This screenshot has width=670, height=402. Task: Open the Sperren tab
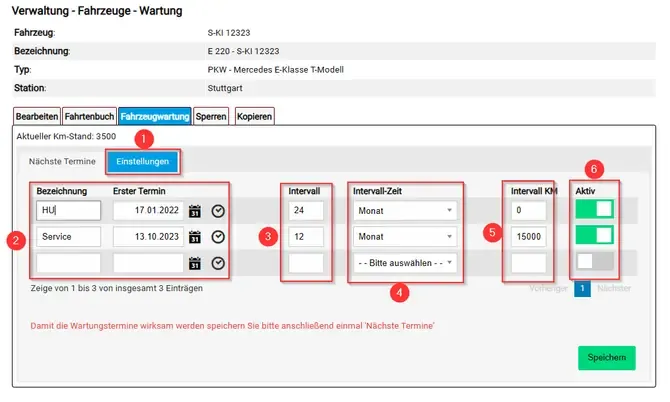[x=211, y=116]
